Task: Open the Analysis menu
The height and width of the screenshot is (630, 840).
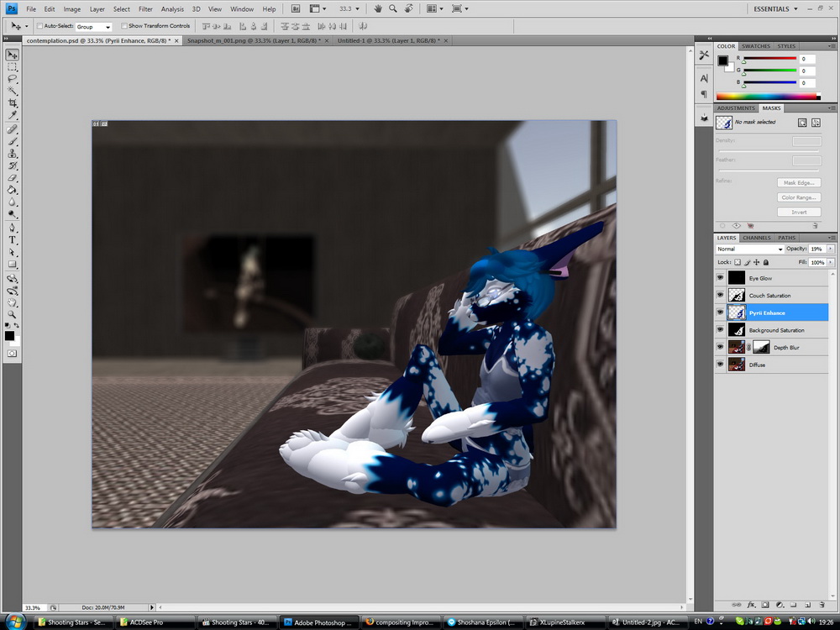Action: coord(172,9)
